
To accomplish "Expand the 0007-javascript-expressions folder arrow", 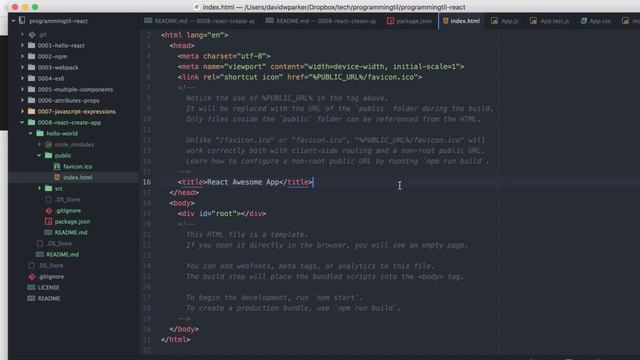I will click(22, 111).
